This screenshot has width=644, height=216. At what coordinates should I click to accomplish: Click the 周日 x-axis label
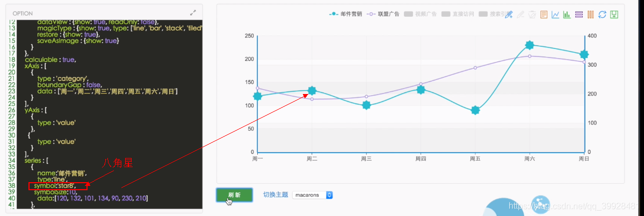pyautogui.click(x=584, y=158)
